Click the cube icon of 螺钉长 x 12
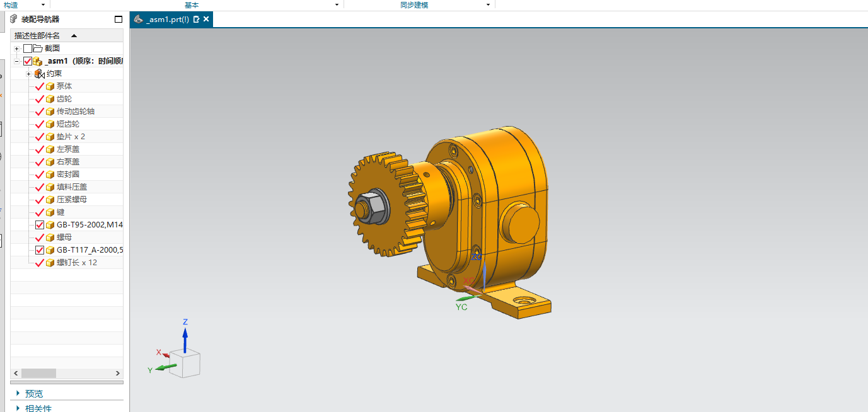The height and width of the screenshot is (412, 868). point(50,263)
